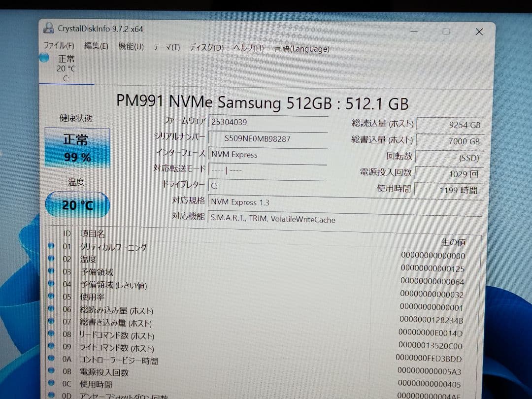Click the serial number field S509NE0MB98287

[268, 138]
